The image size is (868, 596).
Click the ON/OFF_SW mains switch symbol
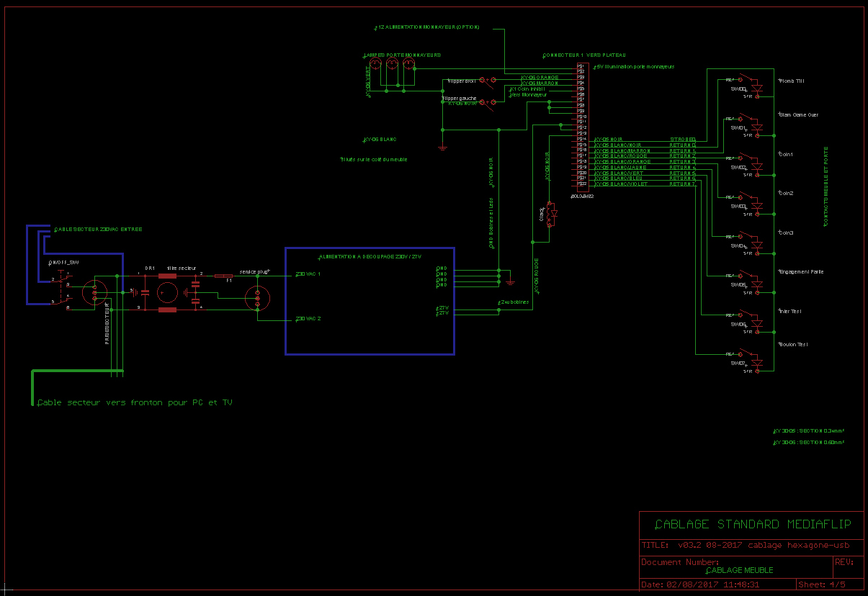pos(63,289)
